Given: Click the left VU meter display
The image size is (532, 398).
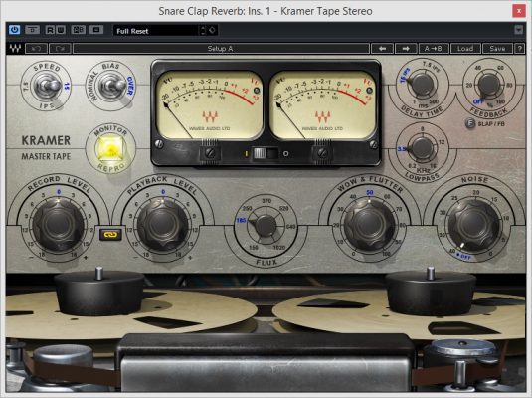Looking at the screenshot, I should pyautogui.click(x=210, y=104).
